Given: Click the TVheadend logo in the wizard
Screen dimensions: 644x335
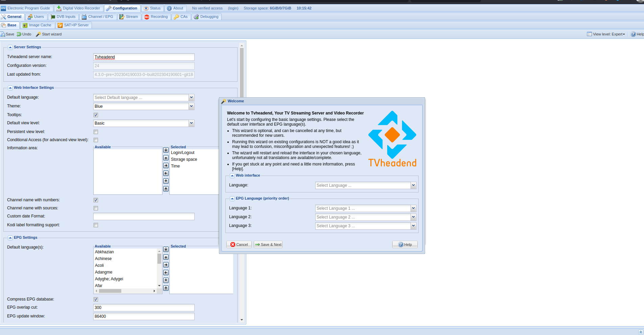Looking at the screenshot, I should tap(392, 139).
